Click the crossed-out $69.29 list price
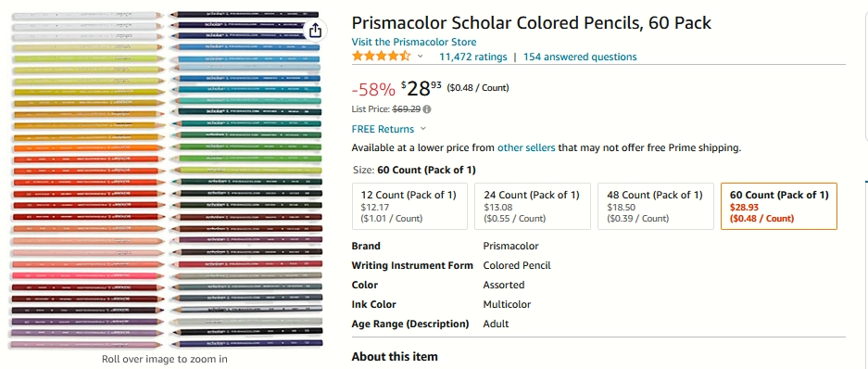This screenshot has width=868, height=369. [x=407, y=109]
